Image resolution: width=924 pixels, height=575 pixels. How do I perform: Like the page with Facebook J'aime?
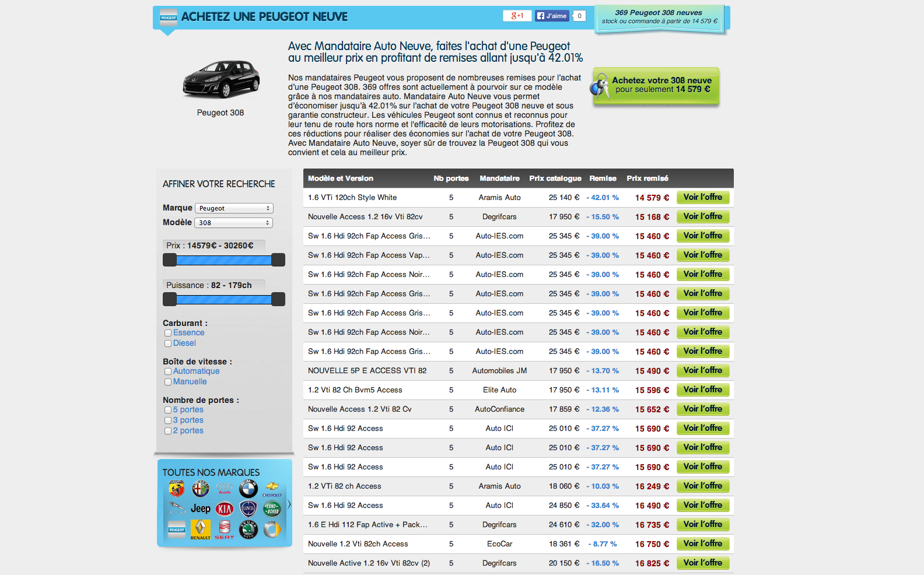[x=552, y=16]
